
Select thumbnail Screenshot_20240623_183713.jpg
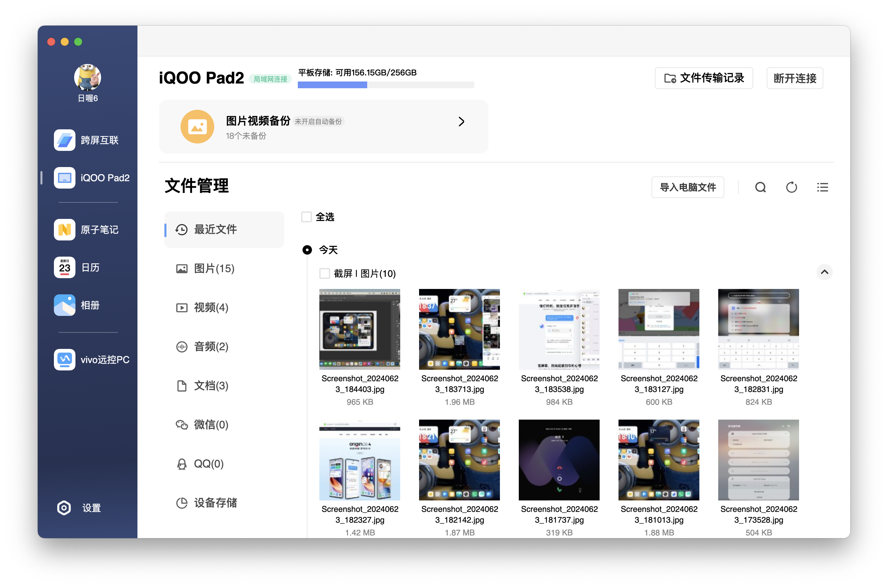tap(459, 329)
